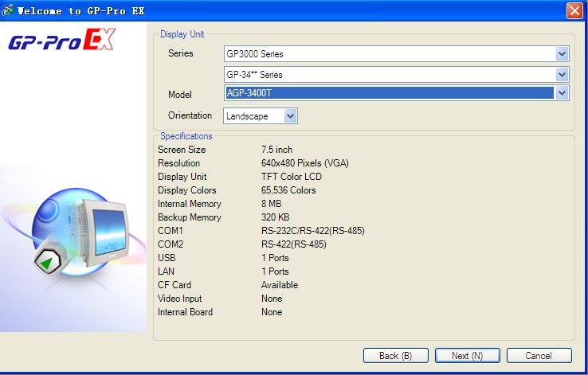This screenshot has height=375, width=588.
Task: Click the Screen Size specification label
Action: click(x=182, y=150)
